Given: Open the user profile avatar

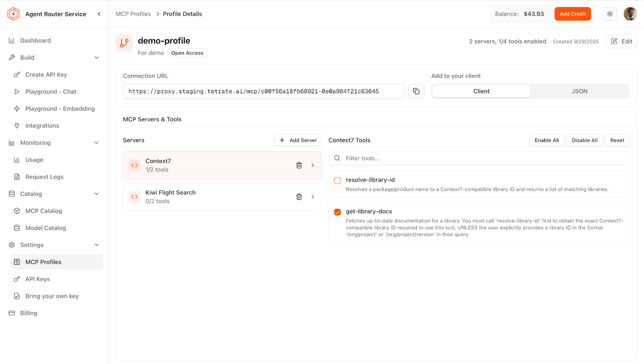Looking at the screenshot, I should (630, 14).
